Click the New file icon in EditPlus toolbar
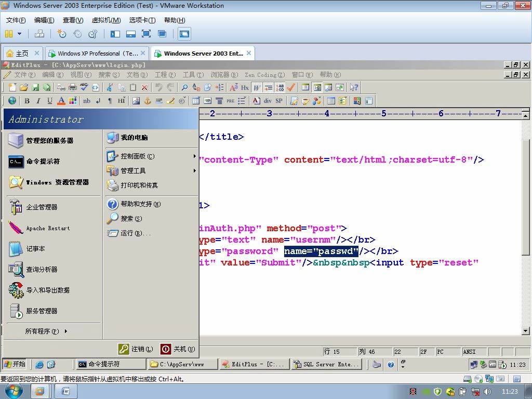This screenshot has height=399, width=532. click(12, 87)
